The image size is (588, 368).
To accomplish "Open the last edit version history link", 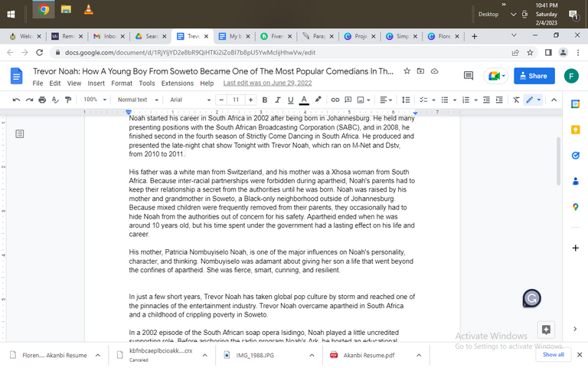I will point(267,83).
